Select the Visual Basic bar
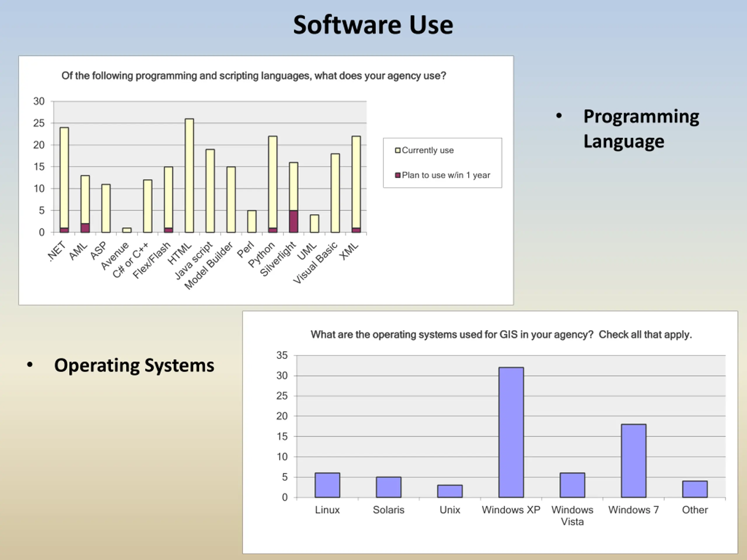Image resolution: width=747 pixels, height=560 pixels. point(335,193)
